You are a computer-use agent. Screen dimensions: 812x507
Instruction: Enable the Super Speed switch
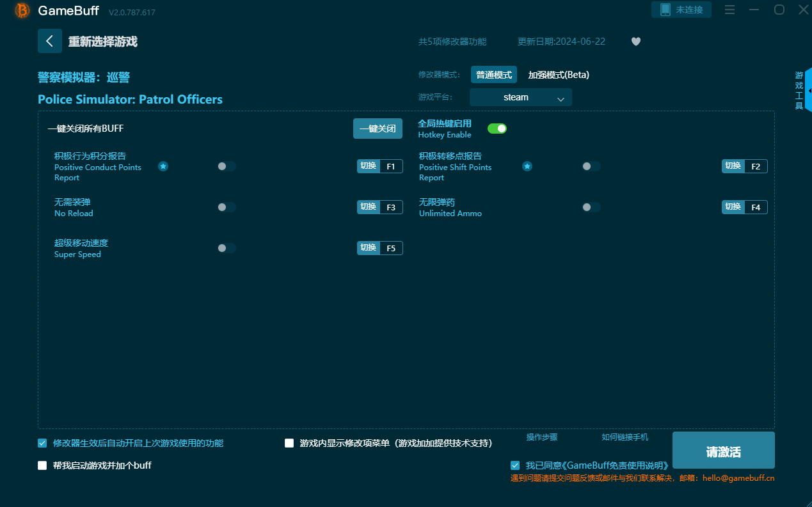click(x=227, y=248)
